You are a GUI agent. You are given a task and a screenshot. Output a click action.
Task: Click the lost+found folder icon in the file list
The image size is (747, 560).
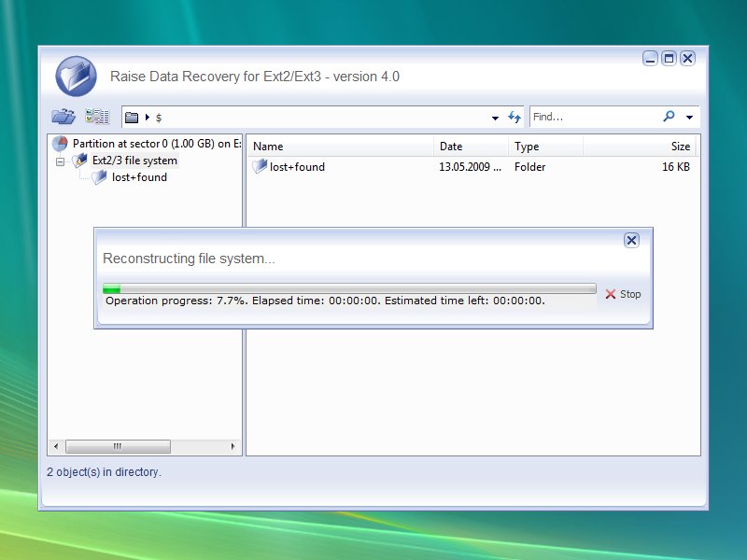coord(260,167)
